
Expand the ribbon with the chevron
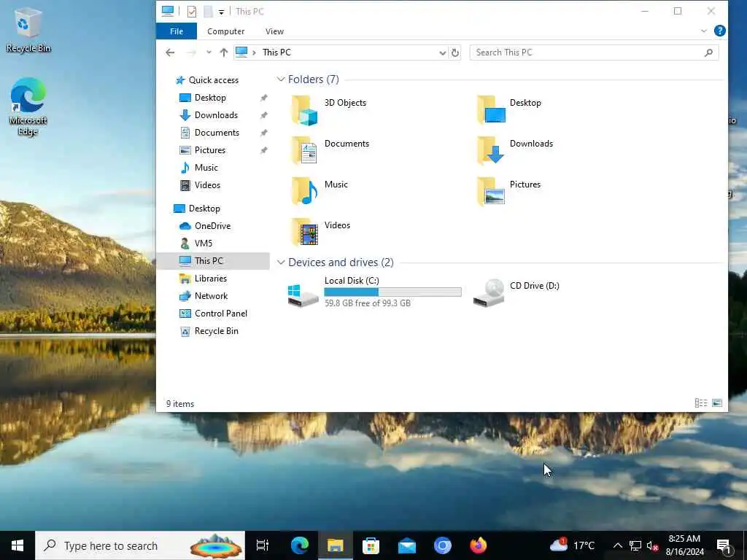[704, 31]
